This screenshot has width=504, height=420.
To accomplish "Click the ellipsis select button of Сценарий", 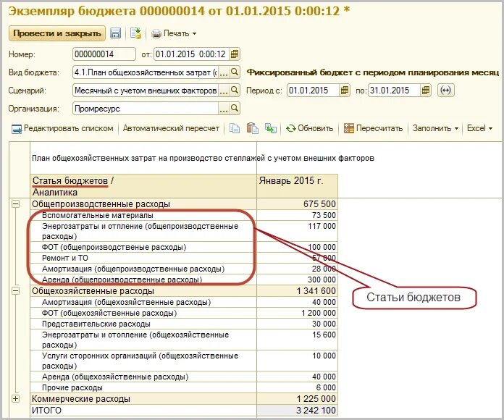I will pyautogui.click(x=224, y=91).
